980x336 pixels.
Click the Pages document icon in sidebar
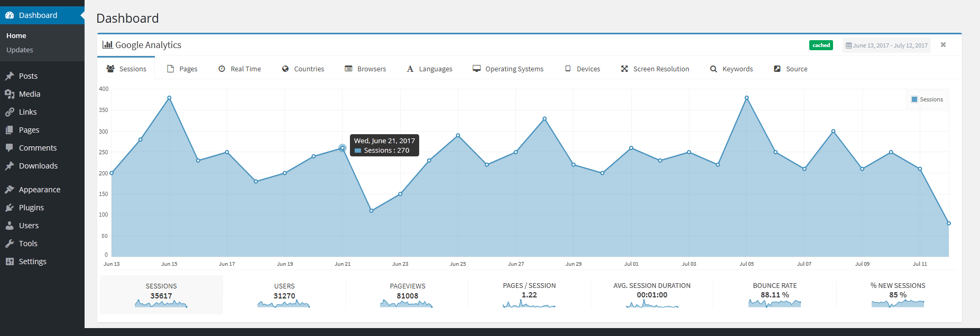coord(10,130)
